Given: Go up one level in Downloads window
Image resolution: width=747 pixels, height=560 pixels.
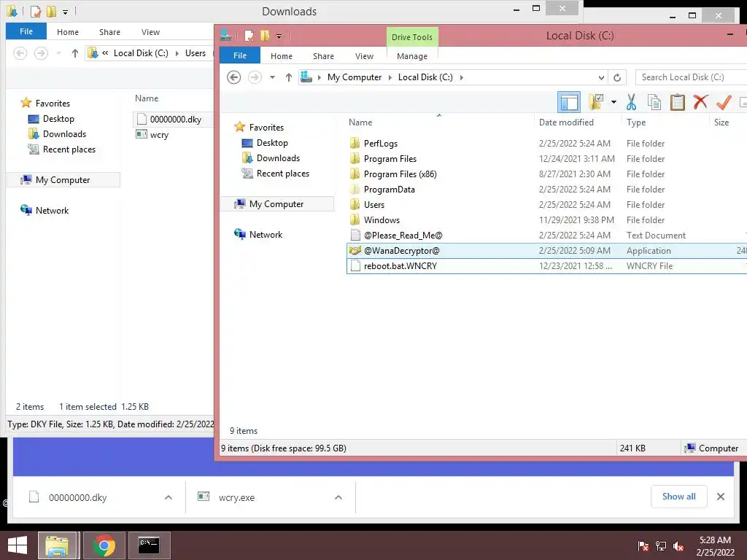Looking at the screenshot, I should 75,52.
